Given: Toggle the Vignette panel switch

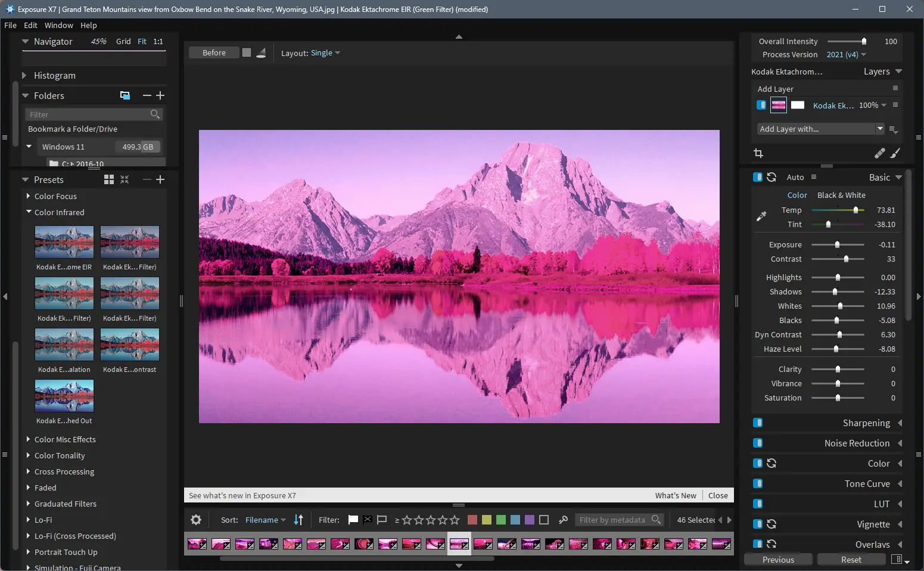Looking at the screenshot, I should point(758,524).
